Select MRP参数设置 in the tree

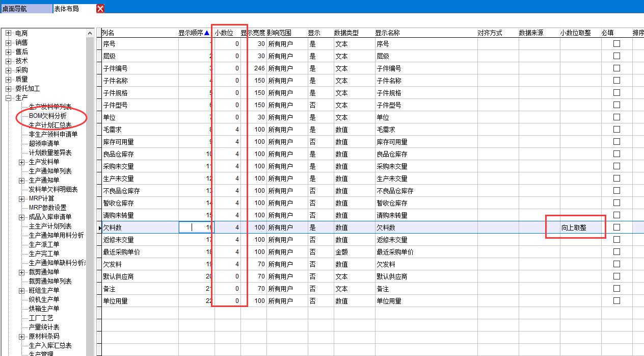point(47,208)
